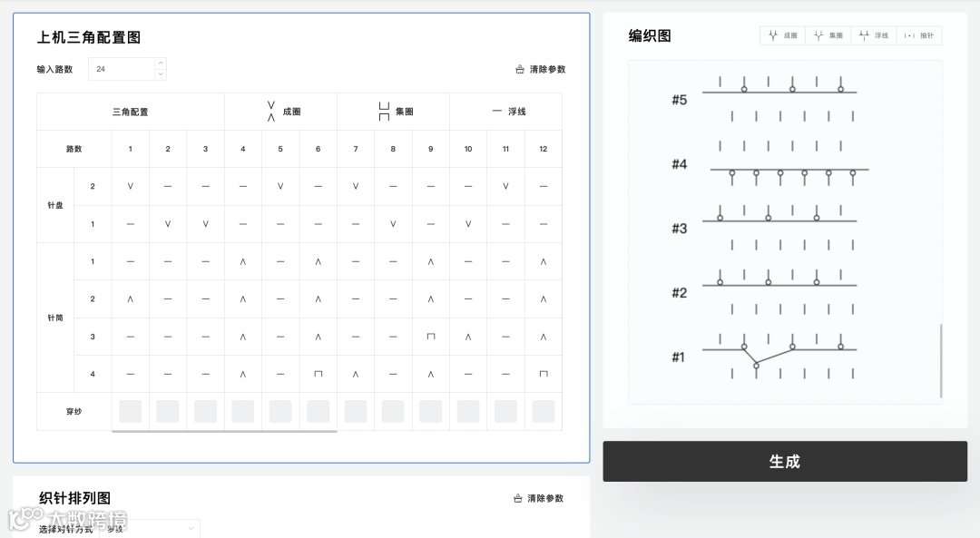Screen dimensions: 980x538
Task: Click the 集圈 header with bracket icon
Action: (x=393, y=112)
